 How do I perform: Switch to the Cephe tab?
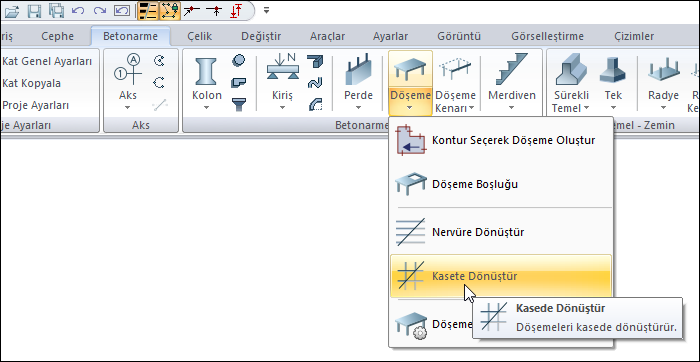tap(58, 36)
